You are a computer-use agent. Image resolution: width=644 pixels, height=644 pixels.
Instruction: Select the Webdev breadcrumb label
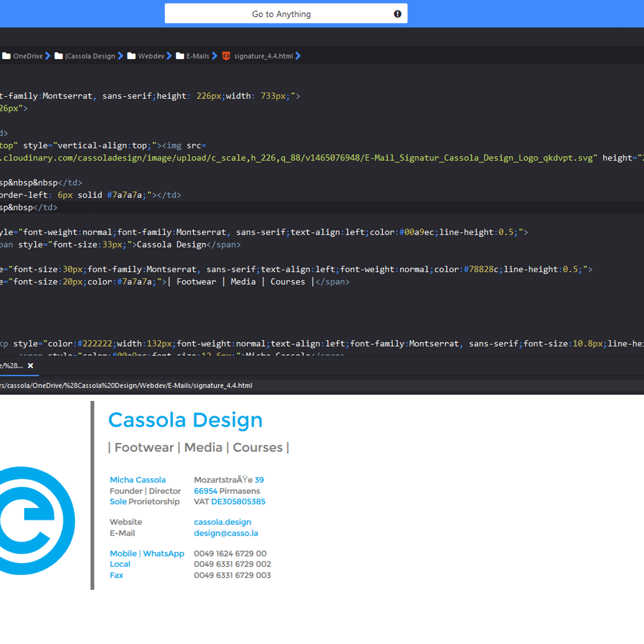pyautogui.click(x=151, y=56)
